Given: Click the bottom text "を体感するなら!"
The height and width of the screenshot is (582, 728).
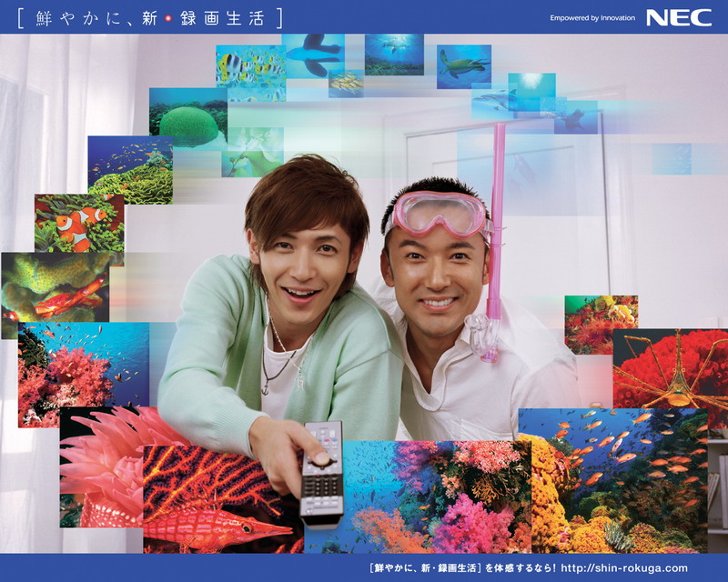Looking at the screenshot, I should [x=520, y=568].
